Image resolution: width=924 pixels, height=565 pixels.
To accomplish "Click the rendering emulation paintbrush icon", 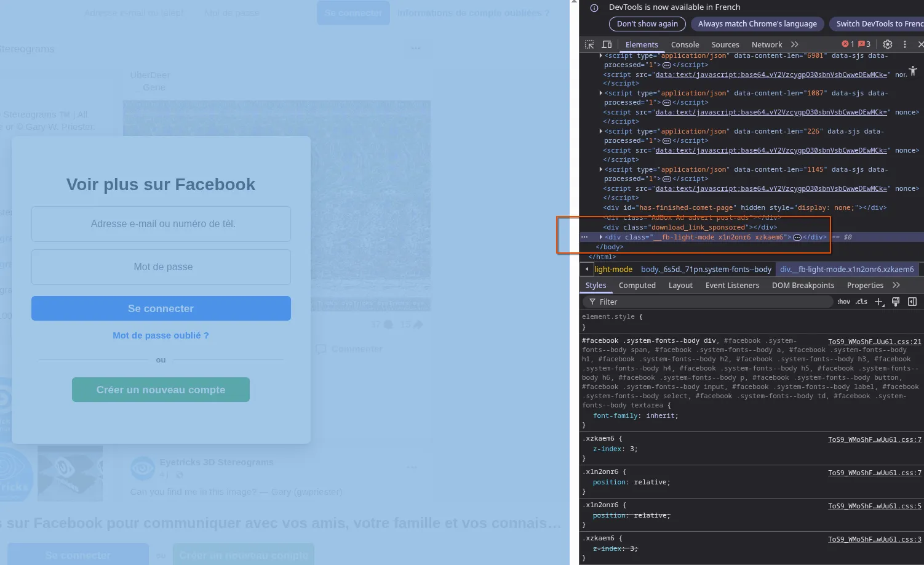I will click(896, 302).
